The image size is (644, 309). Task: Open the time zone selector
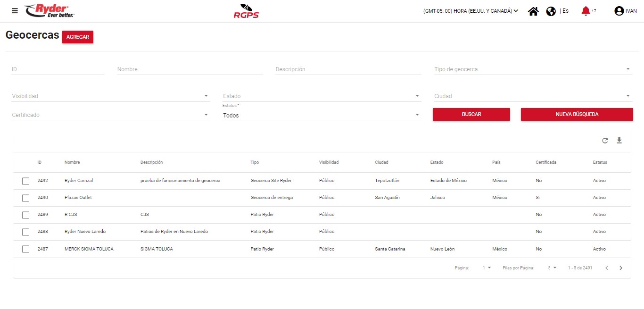(x=471, y=11)
